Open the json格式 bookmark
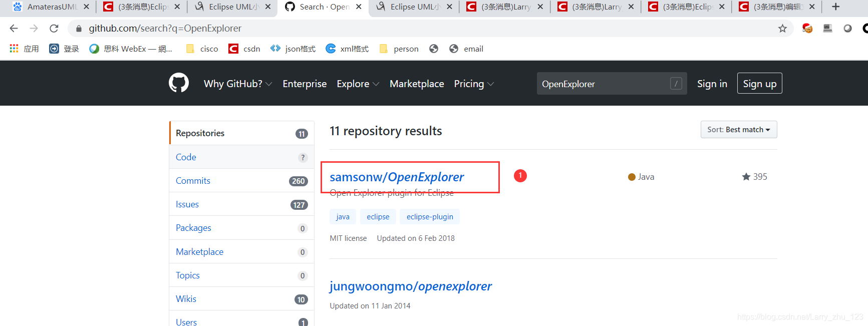 point(293,49)
